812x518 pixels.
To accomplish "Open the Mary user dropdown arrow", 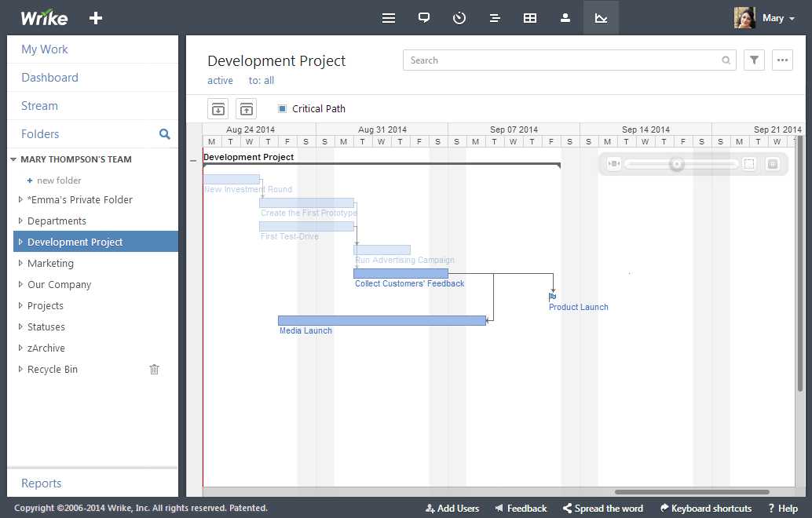I will [x=792, y=19].
